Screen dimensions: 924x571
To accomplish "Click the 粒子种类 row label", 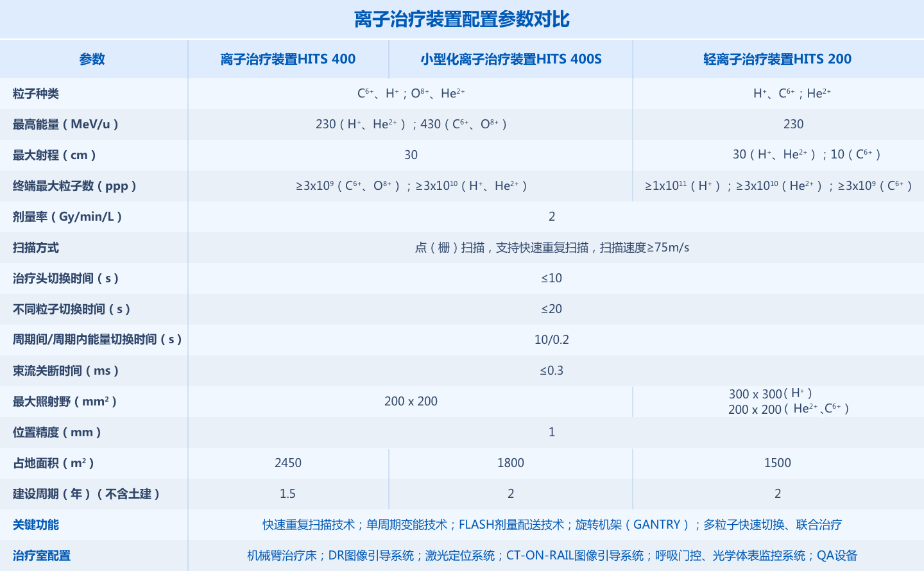I will (36, 94).
